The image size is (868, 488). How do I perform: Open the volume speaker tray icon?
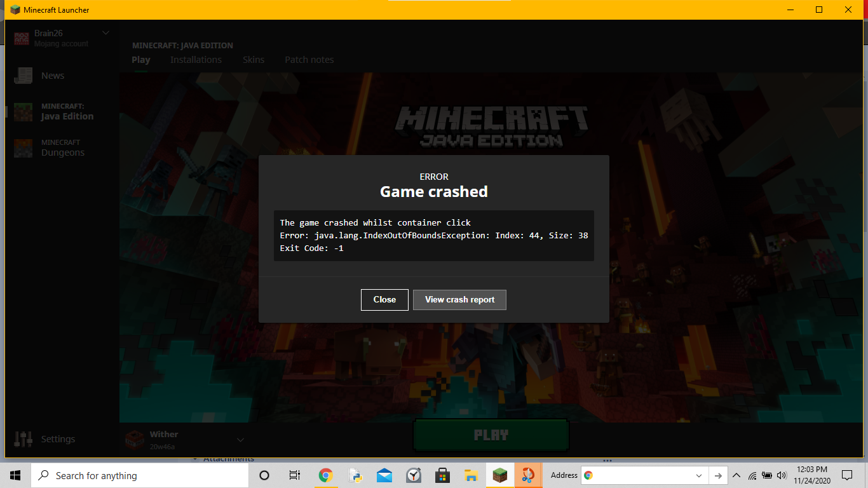point(782,475)
